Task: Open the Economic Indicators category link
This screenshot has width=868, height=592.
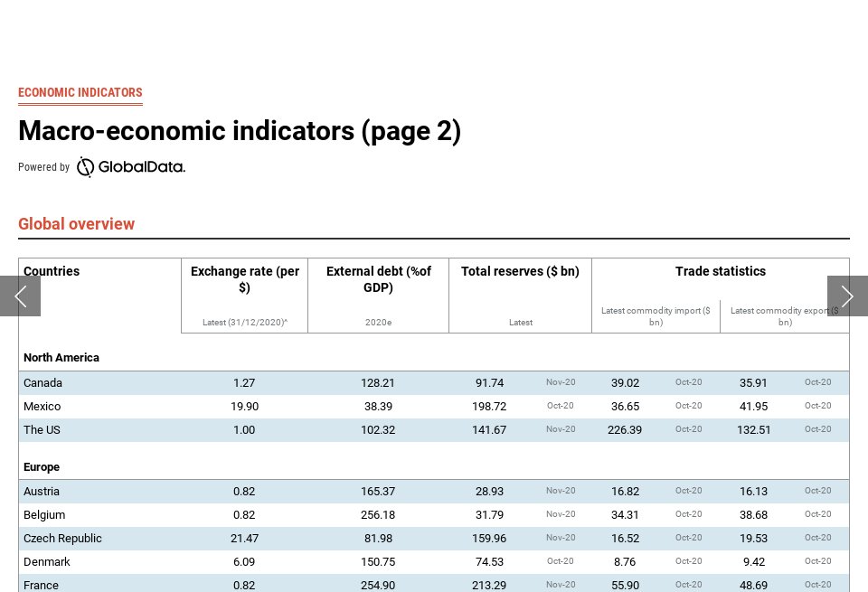Action: pos(80,92)
